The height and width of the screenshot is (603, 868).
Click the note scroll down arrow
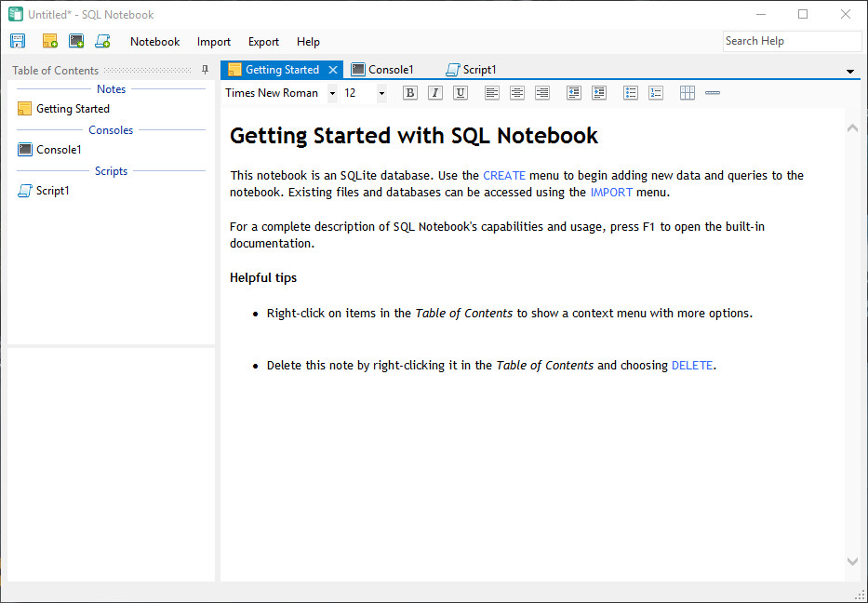click(x=852, y=561)
